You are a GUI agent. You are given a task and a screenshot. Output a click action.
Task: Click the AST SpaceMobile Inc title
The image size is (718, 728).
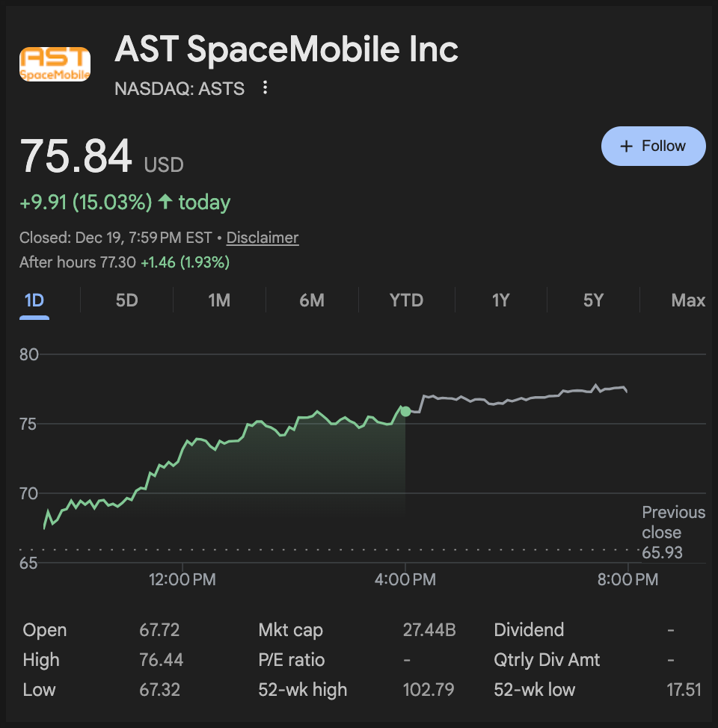[286, 50]
